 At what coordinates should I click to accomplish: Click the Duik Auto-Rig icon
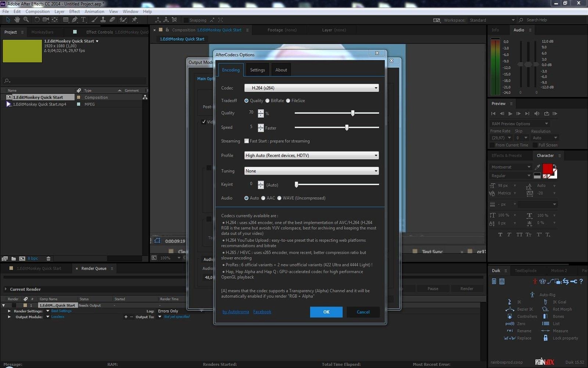532,294
